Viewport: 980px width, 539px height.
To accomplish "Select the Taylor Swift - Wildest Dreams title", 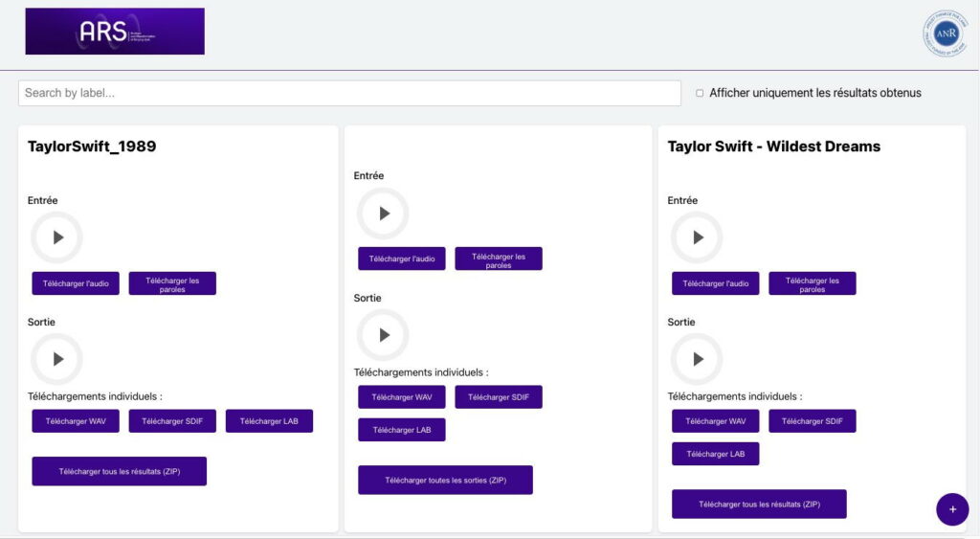I will tap(773, 146).
